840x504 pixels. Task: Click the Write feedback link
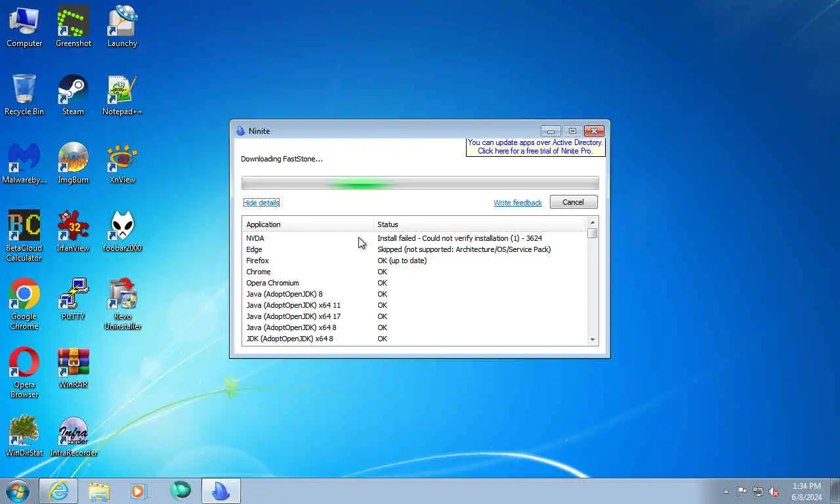click(518, 203)
